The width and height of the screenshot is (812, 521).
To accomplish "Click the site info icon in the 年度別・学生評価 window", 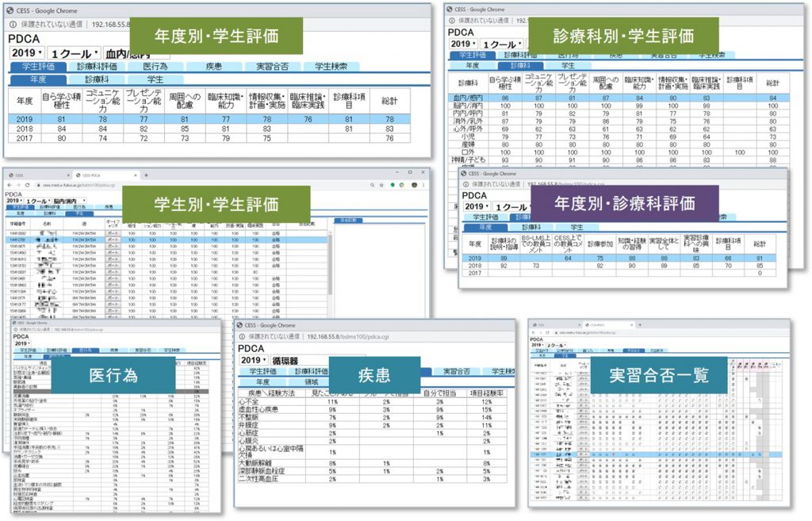I will click(13, 25).
